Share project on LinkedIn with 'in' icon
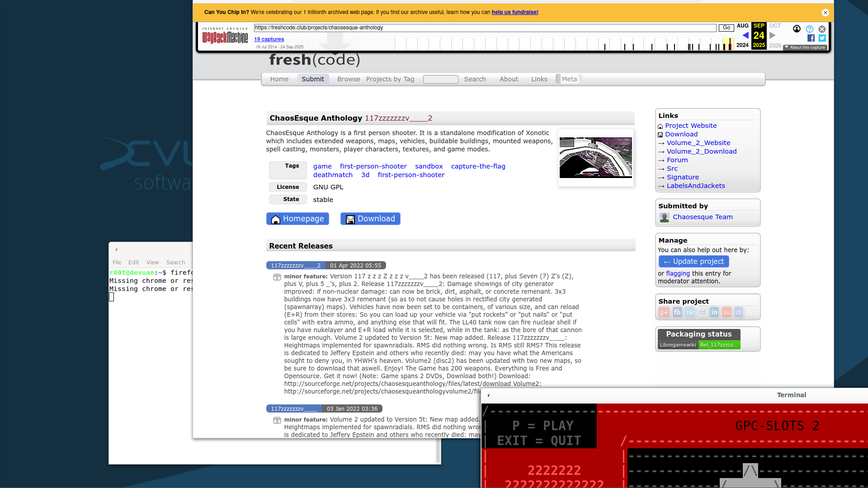The width and height of the screenshot is (868, 488). (714, 312)
